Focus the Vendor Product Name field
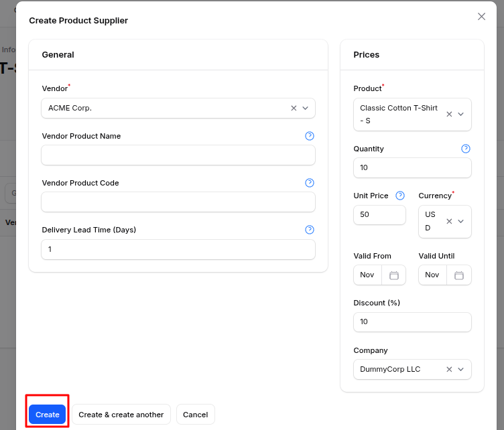 tap(178, 155)
